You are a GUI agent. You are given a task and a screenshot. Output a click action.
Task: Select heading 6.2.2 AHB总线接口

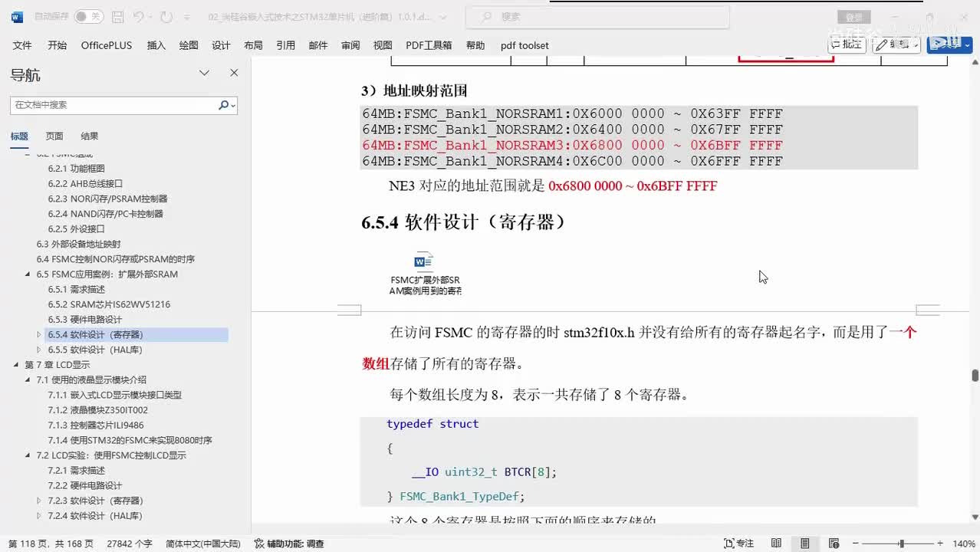[x=85, y=183]
